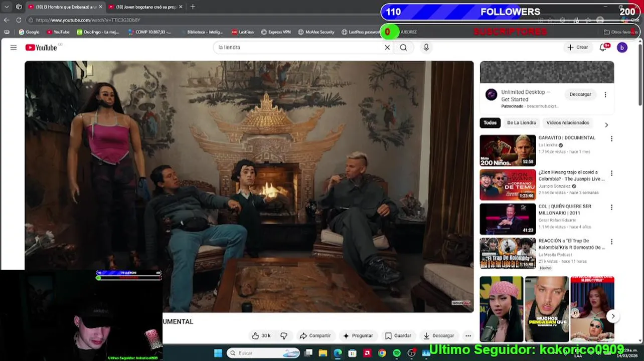Save the video with Guardar
Image resolution: width=644 pixels, height=361 pixels.
[x=398, y=335]
